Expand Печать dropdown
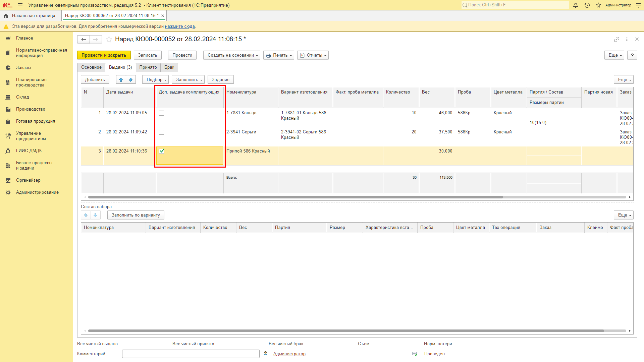This screenshot has width=644, height=362. point(279,55)
